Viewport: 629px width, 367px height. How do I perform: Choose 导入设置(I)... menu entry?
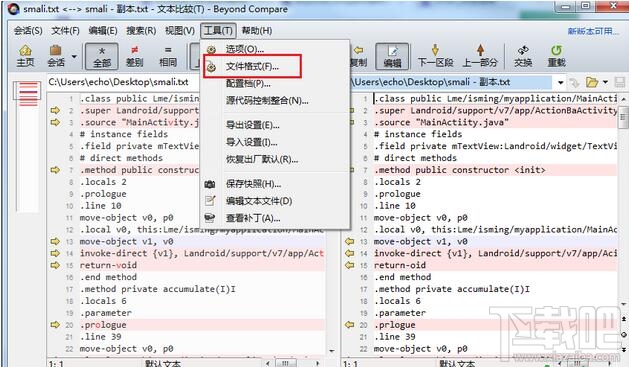tap(275, 142)
